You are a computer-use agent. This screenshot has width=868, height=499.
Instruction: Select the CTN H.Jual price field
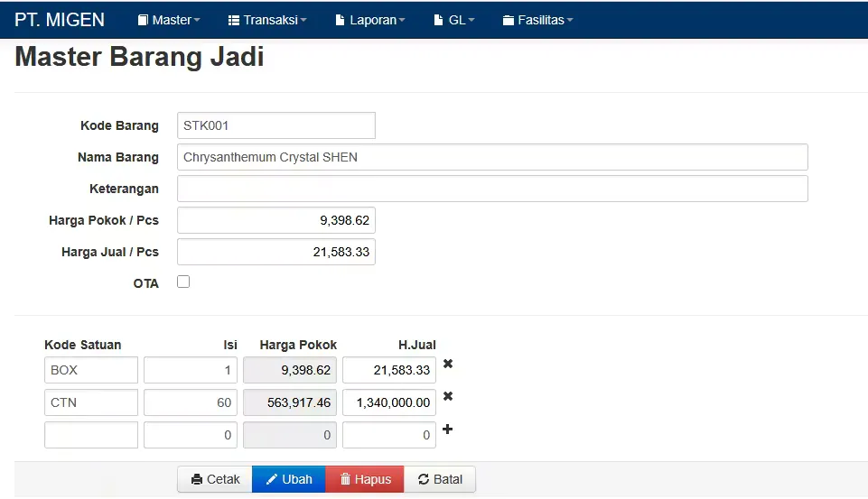[389, 402]
